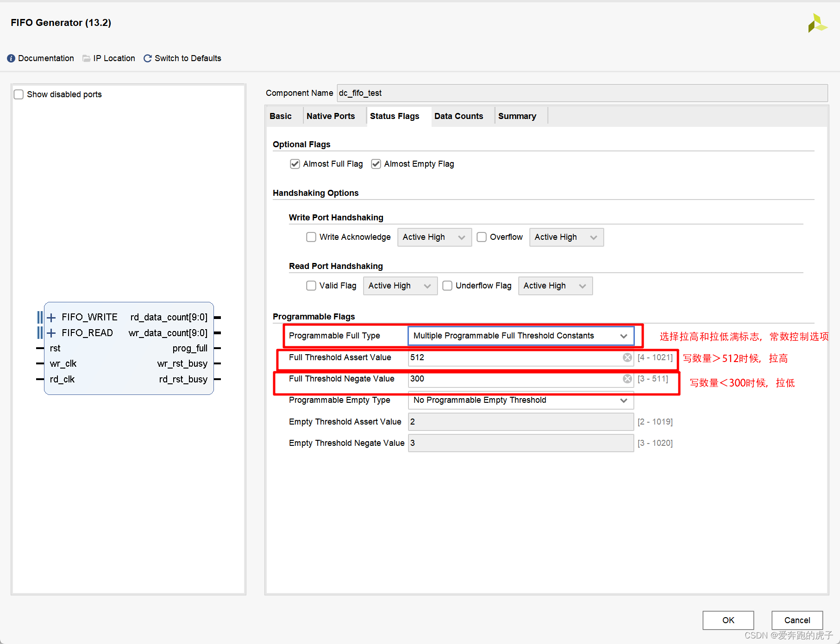
Task: Enable the Valid Flag checkbox
Action: 311,286
